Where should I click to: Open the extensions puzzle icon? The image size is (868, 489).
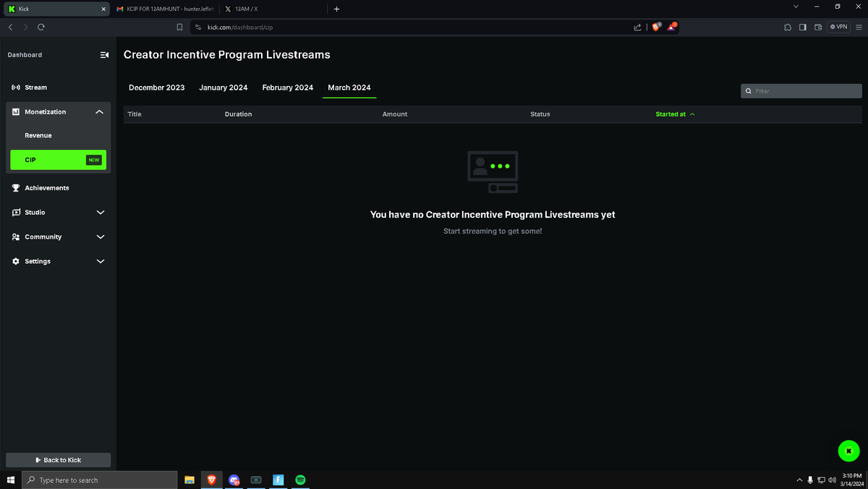pyautogui.click(x=787, y=27)
